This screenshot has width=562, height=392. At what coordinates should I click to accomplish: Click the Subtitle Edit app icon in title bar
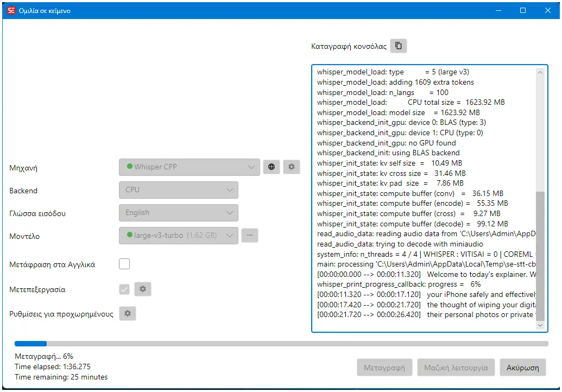pos(11,10)
